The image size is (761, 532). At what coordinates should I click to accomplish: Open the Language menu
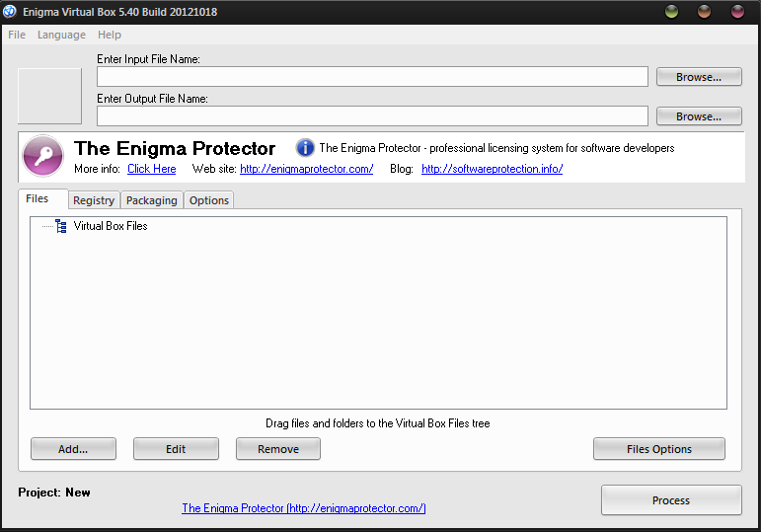click(61, 35)
